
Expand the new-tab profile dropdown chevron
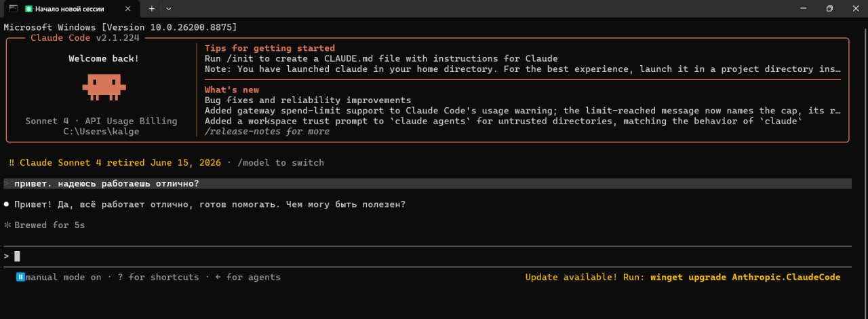coord(169,9)
